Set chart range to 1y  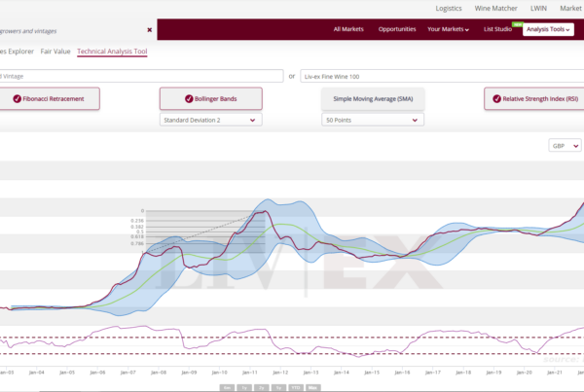click(244, 387)
